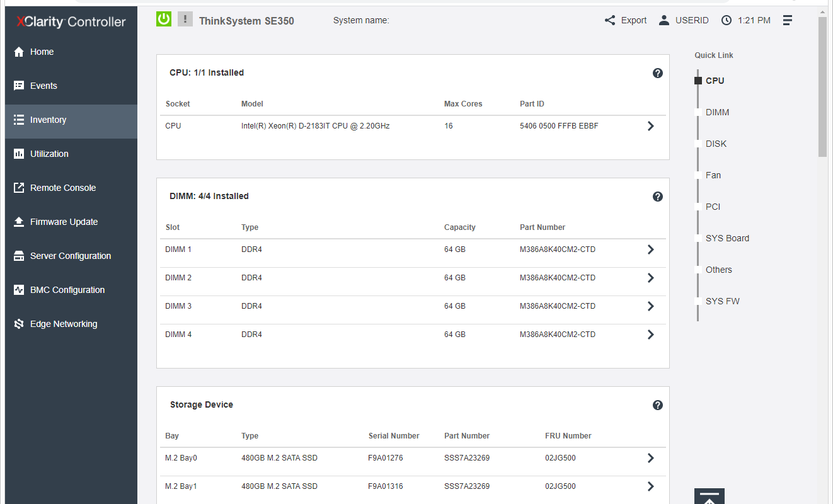Jump to DIMM quick link

[717, 112]
